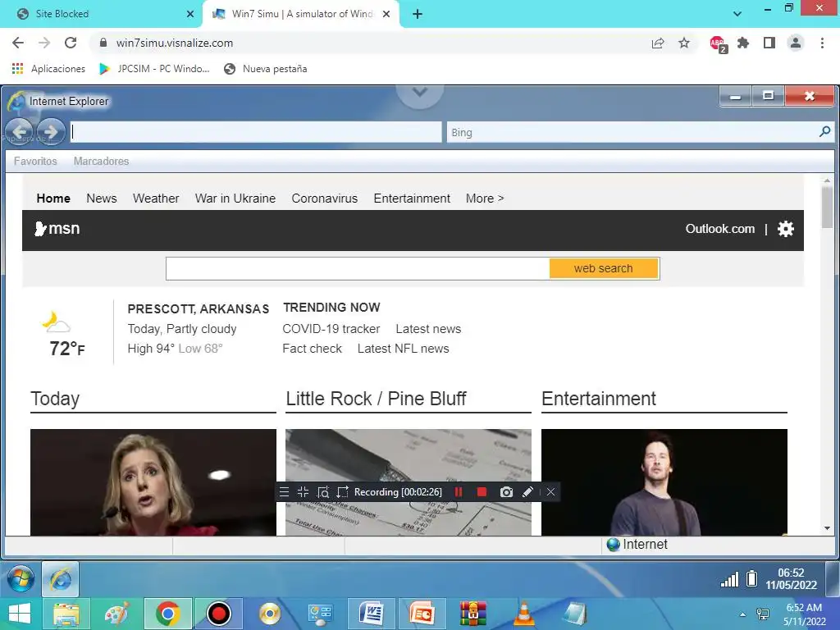Open Entertainment in the navigation bar
The image size is (840, 630).
coord(412,199)
